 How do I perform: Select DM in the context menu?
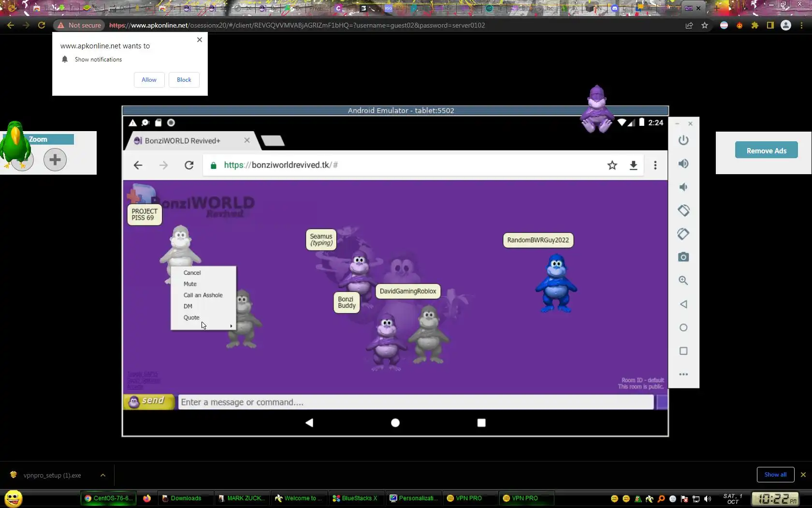point(188,306)
